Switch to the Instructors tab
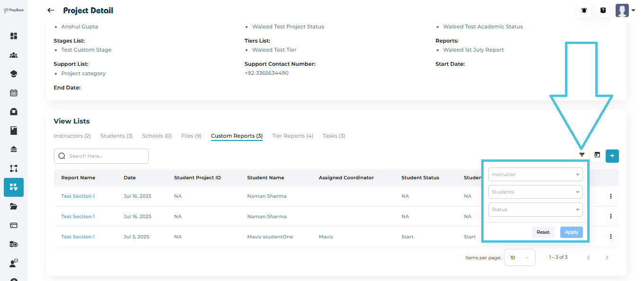The width and height of the screenshot is (644, 281). [72, 136]
